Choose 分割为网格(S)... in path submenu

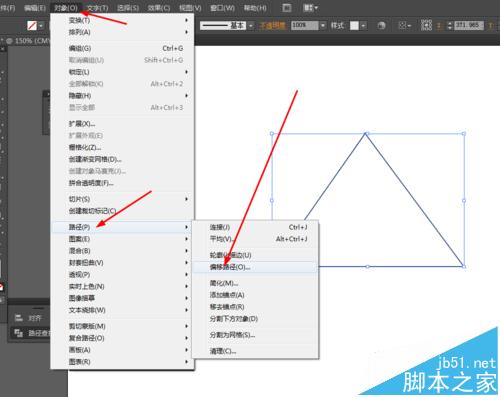pyautogui.click(x=255, y=335)
